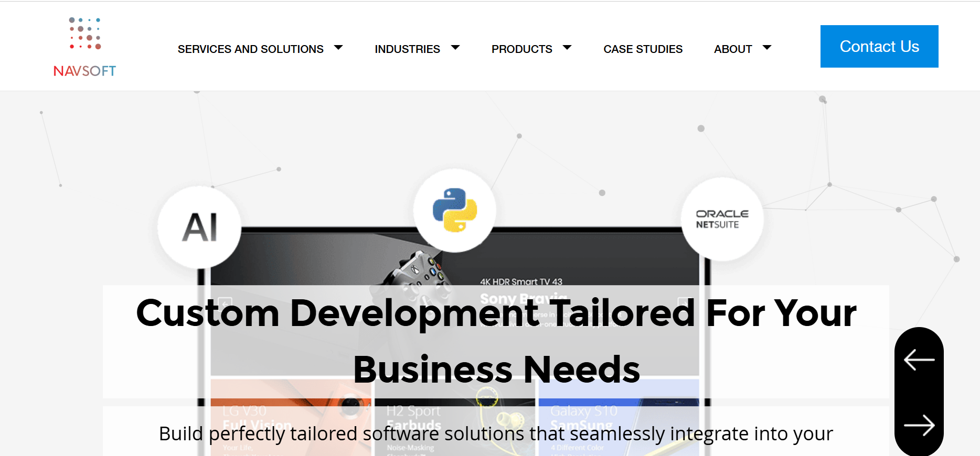Click the Oracle NetSuite circle icon

click(x=722, y=219)
